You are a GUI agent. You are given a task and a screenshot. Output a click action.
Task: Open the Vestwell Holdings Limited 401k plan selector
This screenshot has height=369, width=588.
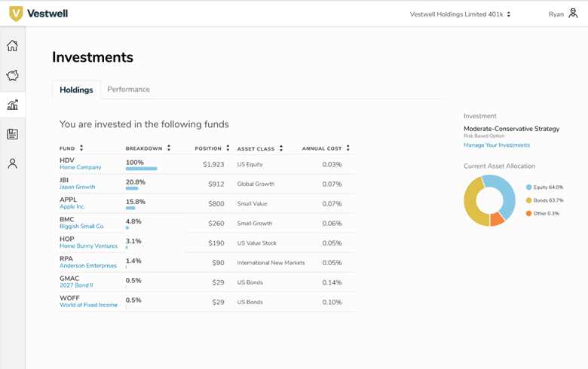click(x=460, y=14)
